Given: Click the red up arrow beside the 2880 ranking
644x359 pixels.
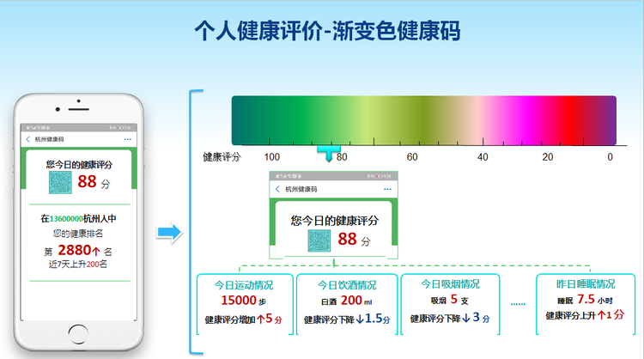Looking at the screenshot, I should [x=96, y=251].
